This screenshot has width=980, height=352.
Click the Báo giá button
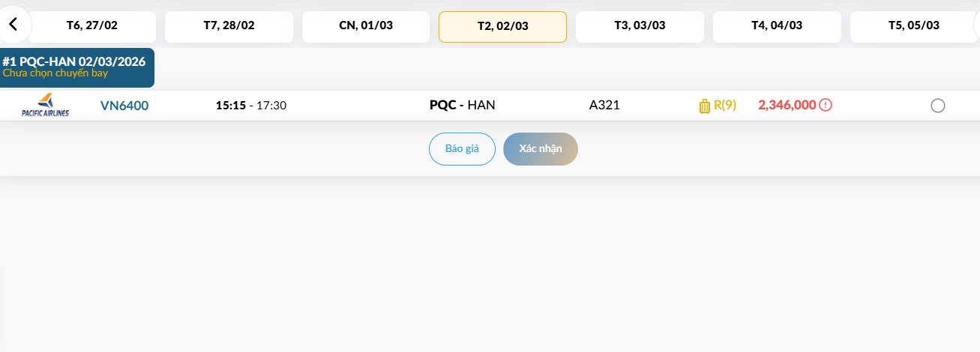coord(462,148)
